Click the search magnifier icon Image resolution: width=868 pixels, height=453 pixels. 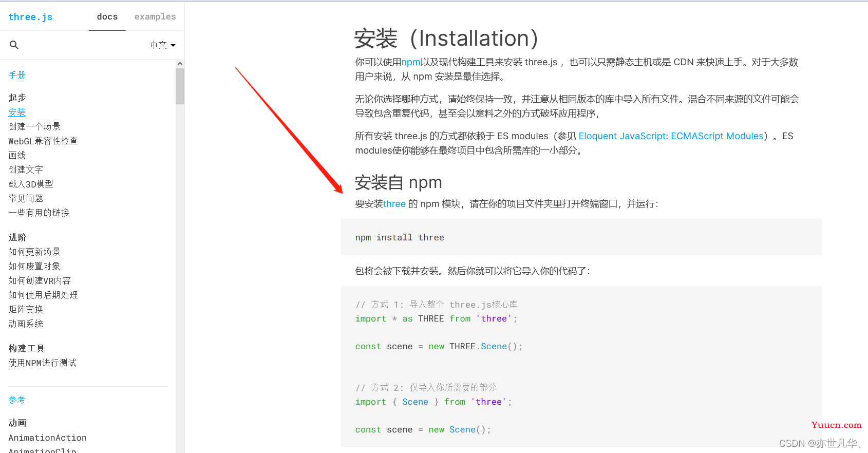[14, 45]
